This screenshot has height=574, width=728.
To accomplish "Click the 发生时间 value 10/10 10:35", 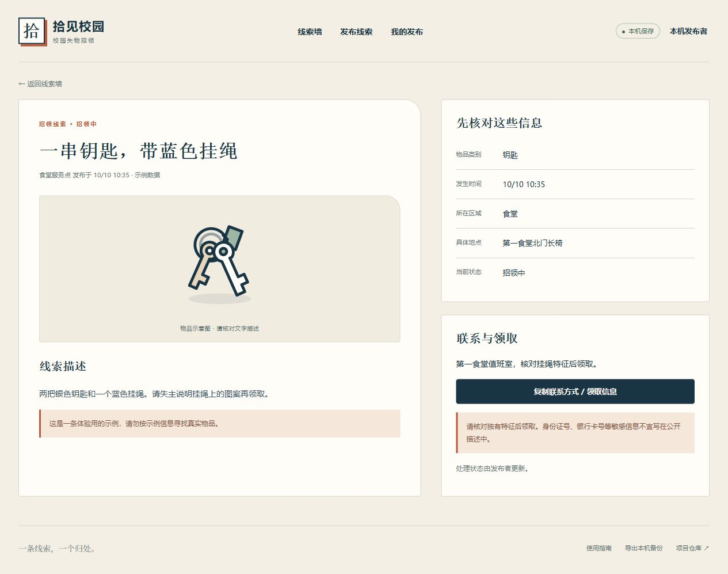I will (x=524, y=184).
